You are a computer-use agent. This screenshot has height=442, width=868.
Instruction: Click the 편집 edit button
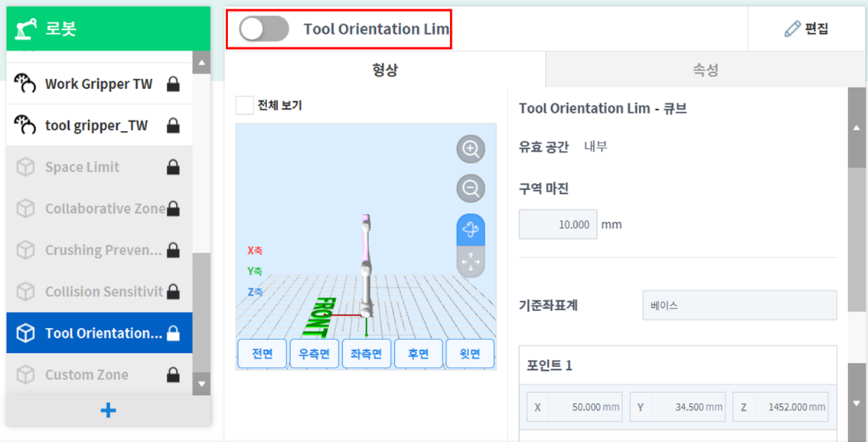click(x=806, y=29)
